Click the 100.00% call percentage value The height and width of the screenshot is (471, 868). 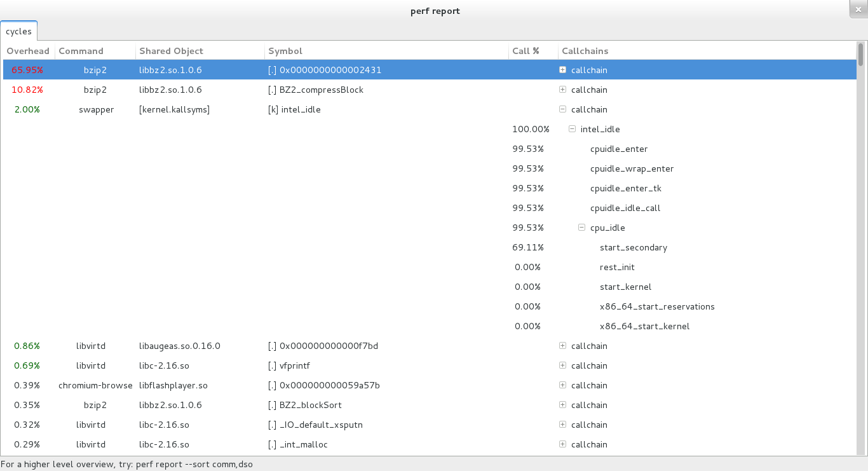pyautogui.click(x=531, y=129)
